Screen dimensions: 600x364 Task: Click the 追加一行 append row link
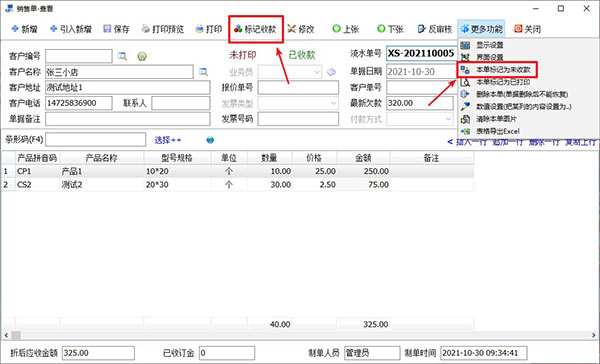click(507, 142)
